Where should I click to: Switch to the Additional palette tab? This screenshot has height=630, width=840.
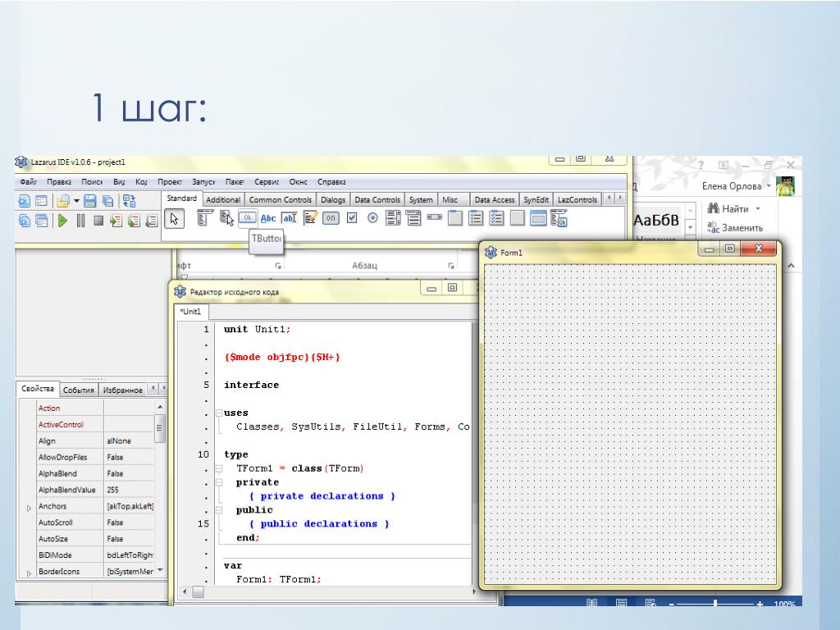click(223, 200)
